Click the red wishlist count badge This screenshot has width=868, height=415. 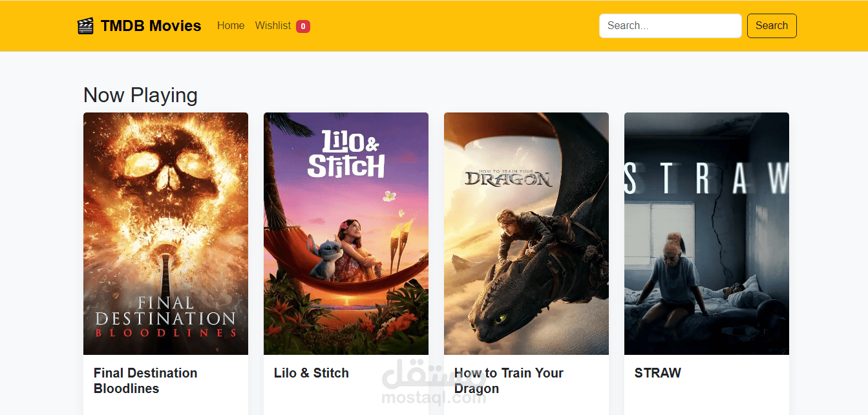(303, 27)
